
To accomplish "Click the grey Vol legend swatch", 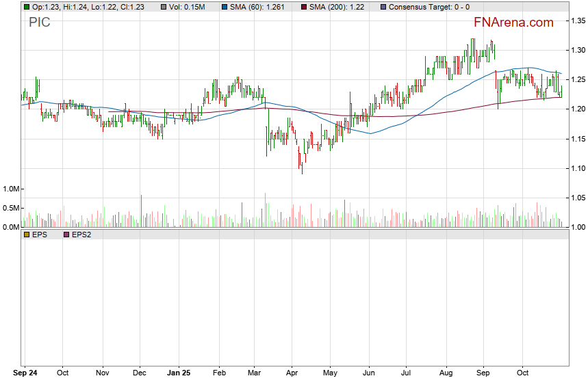I will click(164, 7).
